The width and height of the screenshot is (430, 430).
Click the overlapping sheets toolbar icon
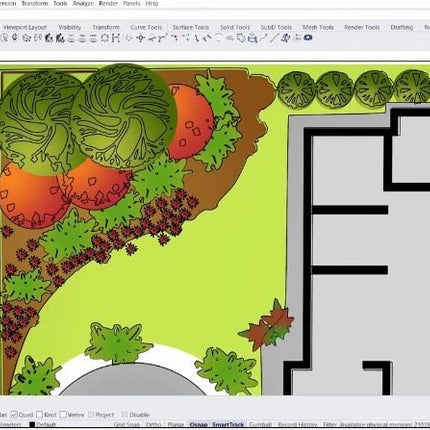click(241, 38)
